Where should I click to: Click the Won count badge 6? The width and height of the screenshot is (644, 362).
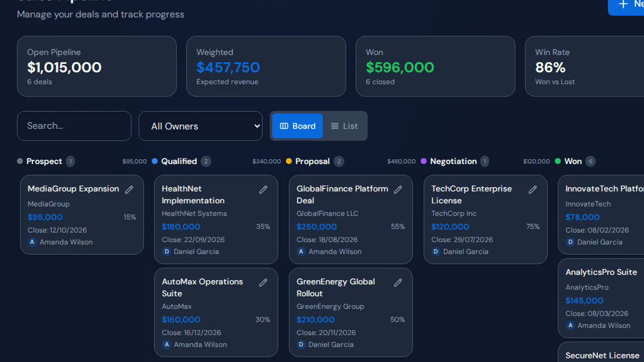click(x=590, y=161)
